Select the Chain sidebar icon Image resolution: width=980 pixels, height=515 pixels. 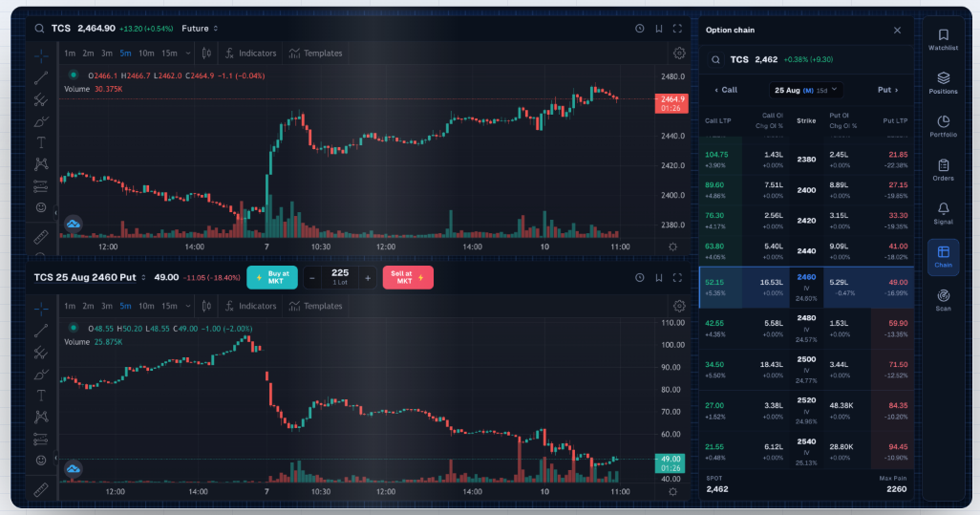[x=943, y=256]
